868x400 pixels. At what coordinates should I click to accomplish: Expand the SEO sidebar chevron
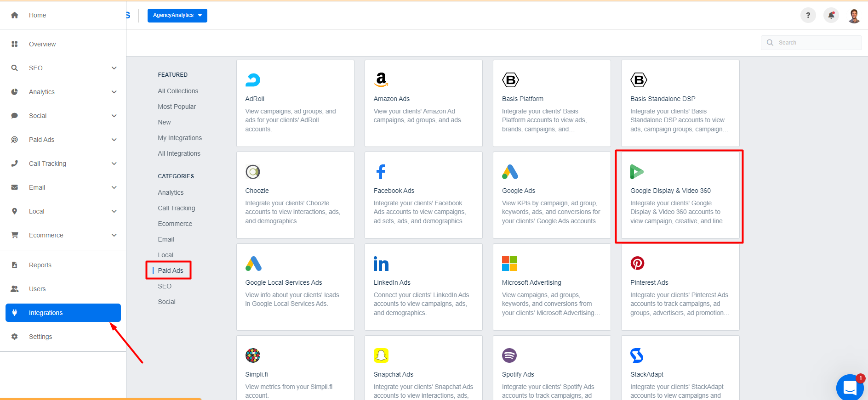114,68
